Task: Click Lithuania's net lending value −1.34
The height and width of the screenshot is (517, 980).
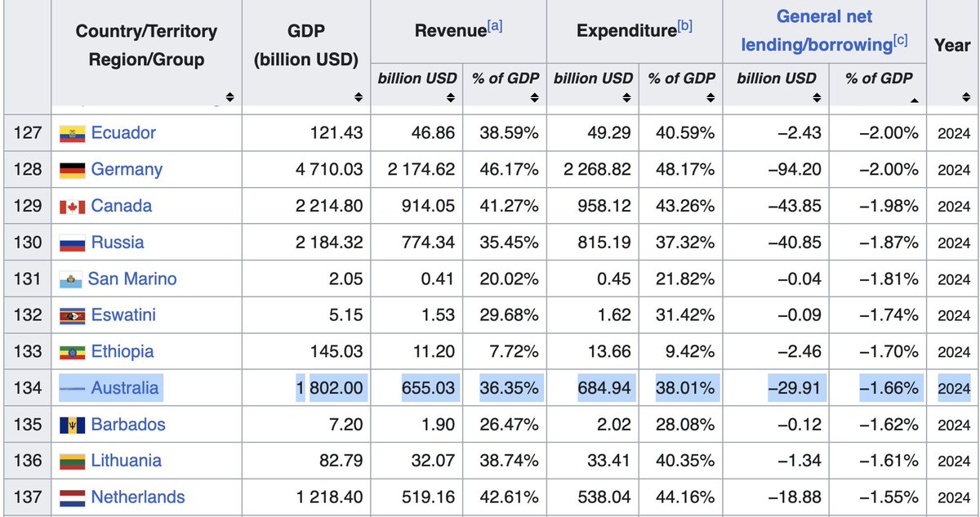Action: pyautogui.click(x=799, y=460)
